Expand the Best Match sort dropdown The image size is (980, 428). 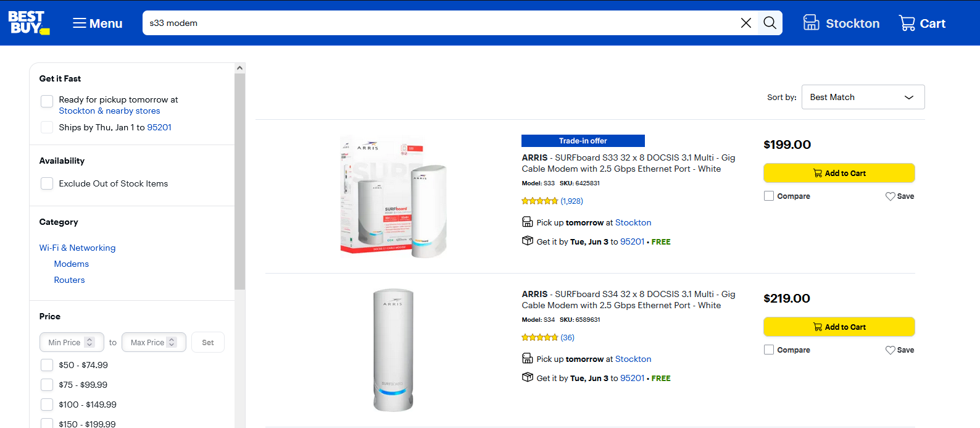point(863,97)
